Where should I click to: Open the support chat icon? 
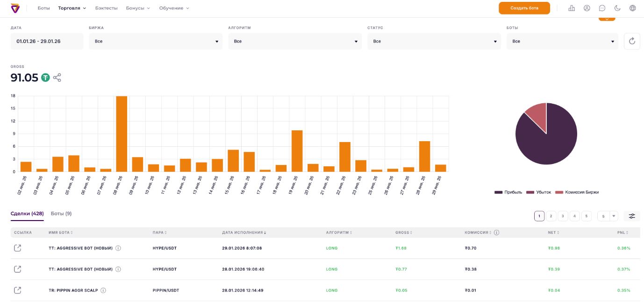(602, 8)
